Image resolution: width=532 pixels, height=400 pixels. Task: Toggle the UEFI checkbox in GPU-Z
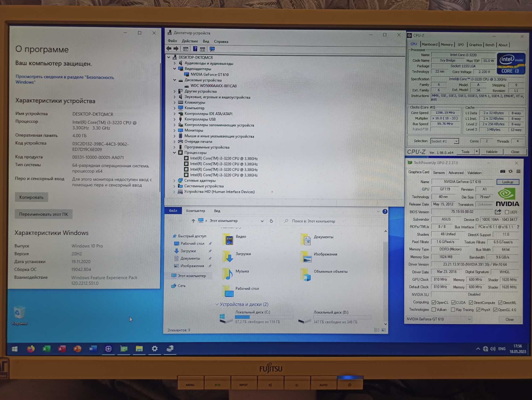coord(507,212)
